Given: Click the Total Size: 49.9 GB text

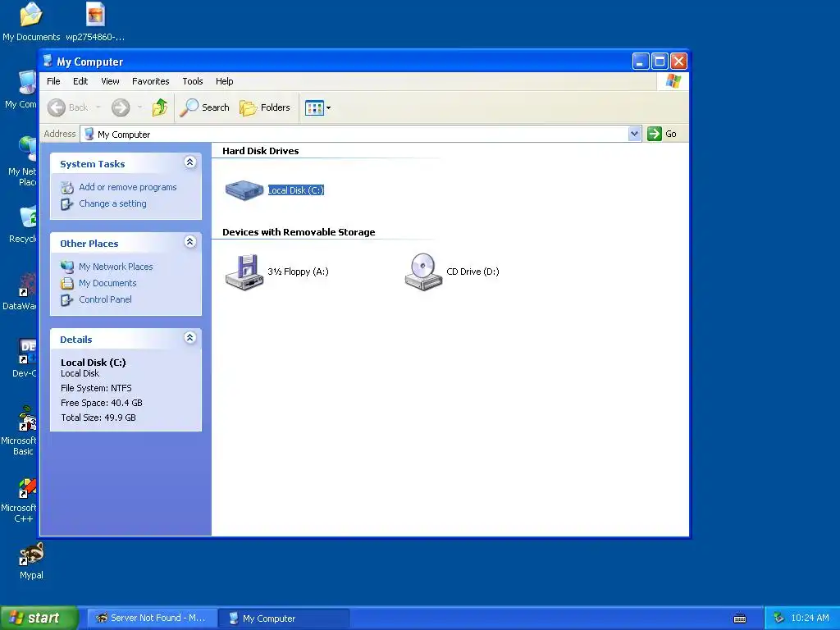Looking at the screenshot, I should point(98,418).
